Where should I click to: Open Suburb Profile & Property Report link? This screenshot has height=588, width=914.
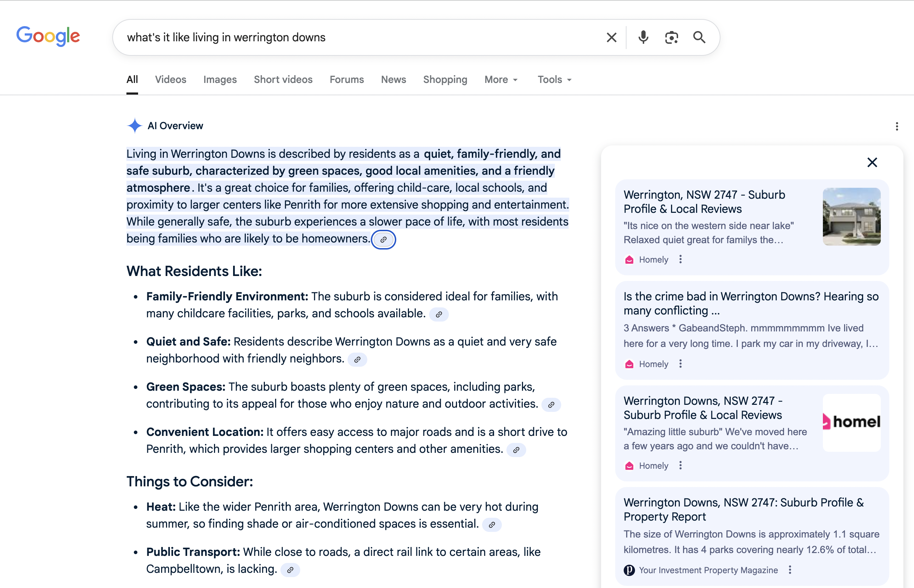click(x=743, y=509)
